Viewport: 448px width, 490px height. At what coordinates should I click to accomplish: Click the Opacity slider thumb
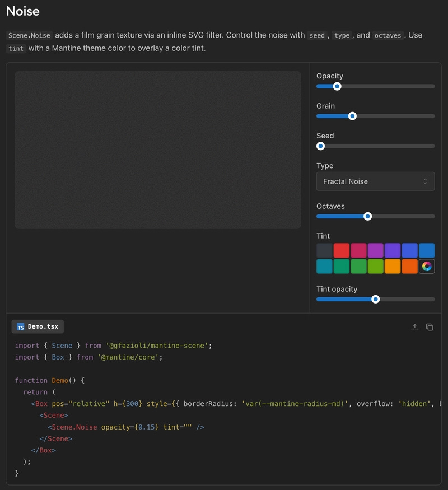[x=337, y=87]
